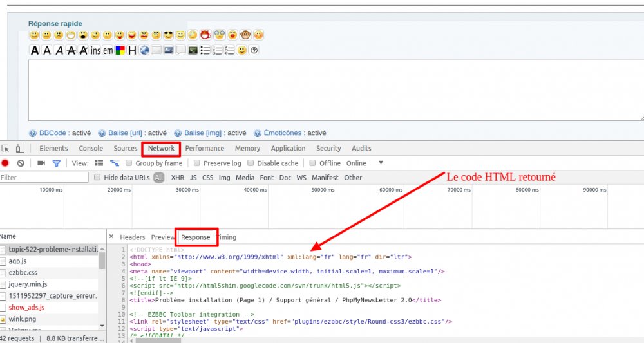Toggle the device toolbar icon
Viewport: 644px width, 343px height.
(x=21, y=149)
